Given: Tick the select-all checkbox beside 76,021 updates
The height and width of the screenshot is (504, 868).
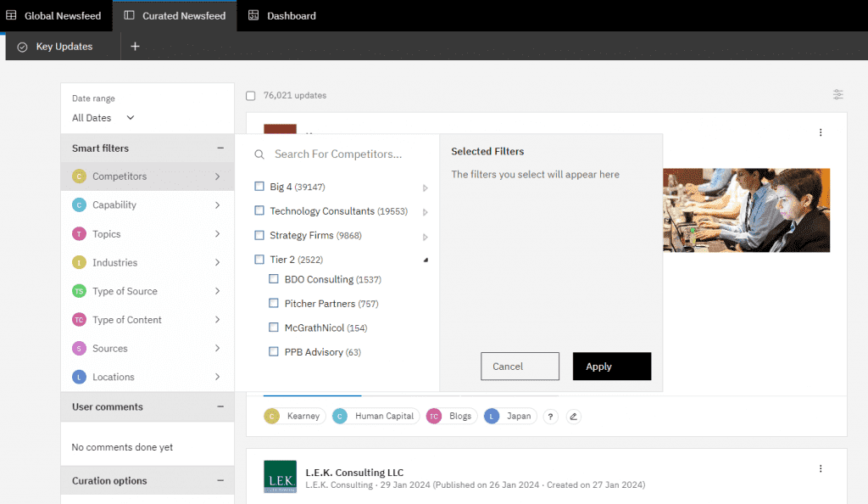Looking at the screenshot, I should coord(250,95).
